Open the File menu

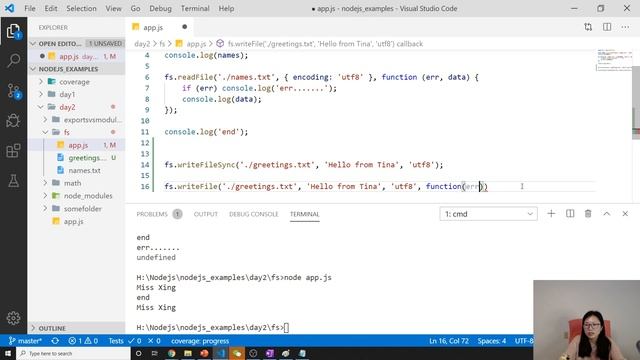pos(30,8)
